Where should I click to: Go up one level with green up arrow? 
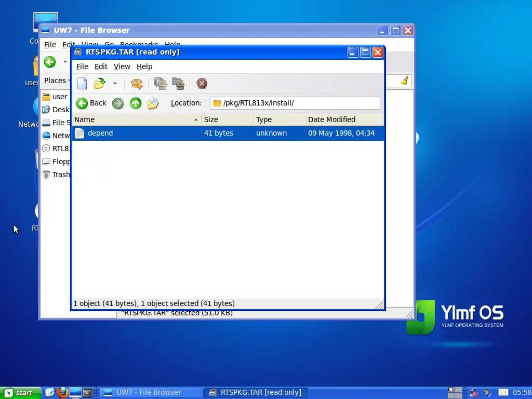(136, 103)
